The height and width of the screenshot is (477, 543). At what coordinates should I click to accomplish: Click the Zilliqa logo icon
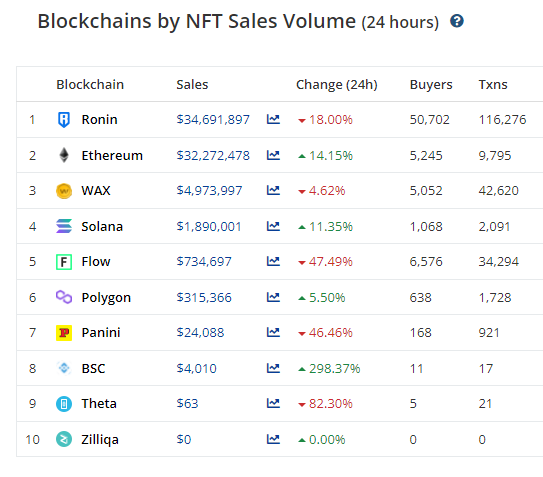(x=64, y=439)
